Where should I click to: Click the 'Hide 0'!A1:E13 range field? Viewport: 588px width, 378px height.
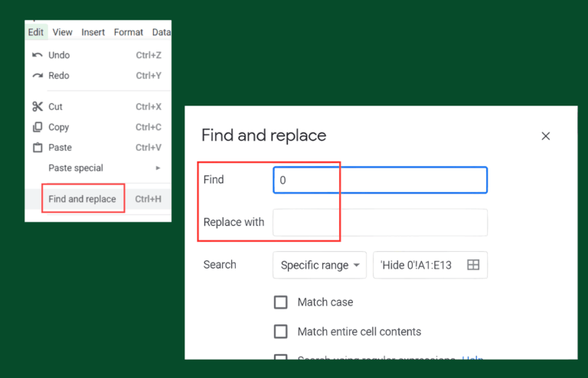click(430, 266)
